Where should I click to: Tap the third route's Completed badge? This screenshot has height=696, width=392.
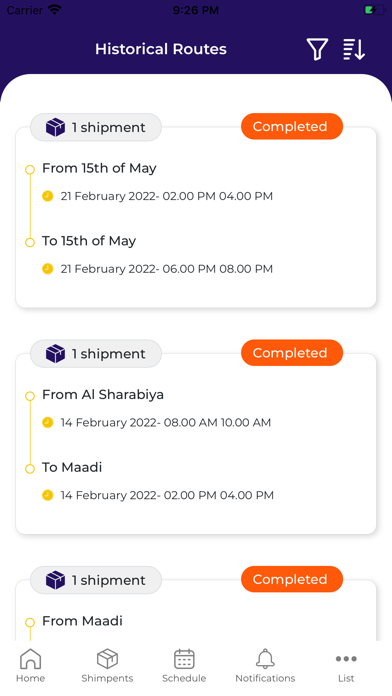tap(292, 579)
